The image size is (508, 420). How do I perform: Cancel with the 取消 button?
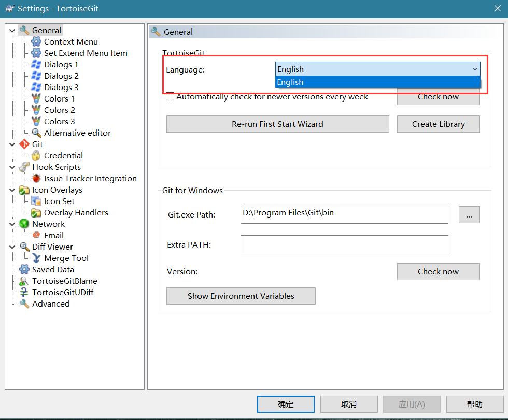click(x=349, y=404)
